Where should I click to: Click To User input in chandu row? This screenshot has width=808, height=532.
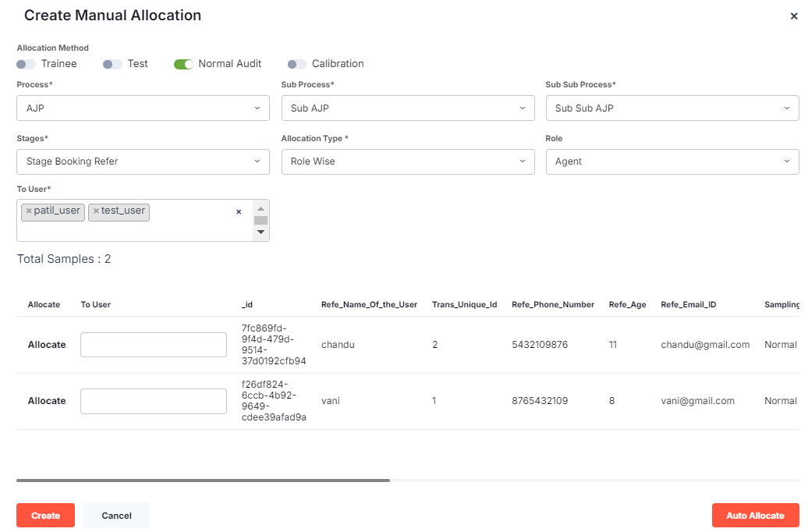click(x=154, y=345)
